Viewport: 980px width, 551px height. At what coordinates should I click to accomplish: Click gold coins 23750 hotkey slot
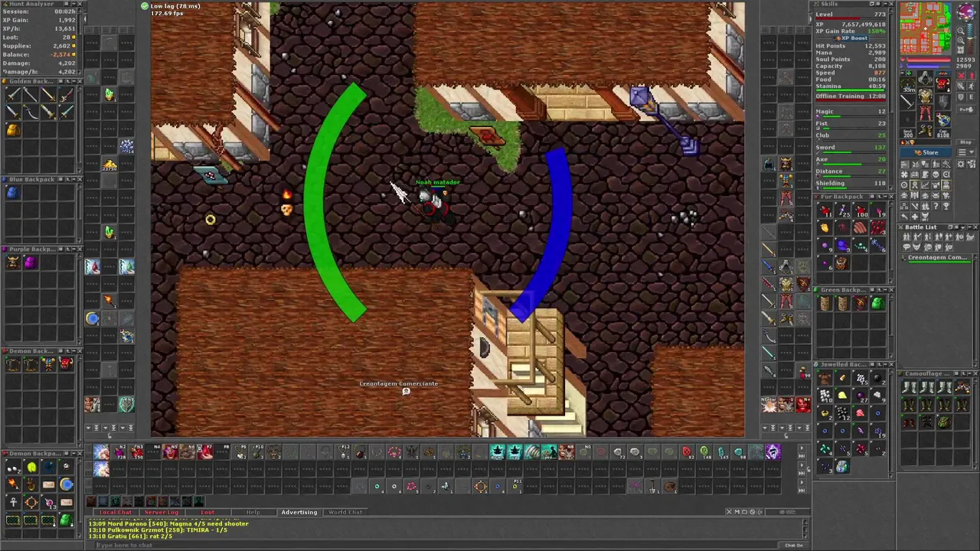[x=109, y=165]
